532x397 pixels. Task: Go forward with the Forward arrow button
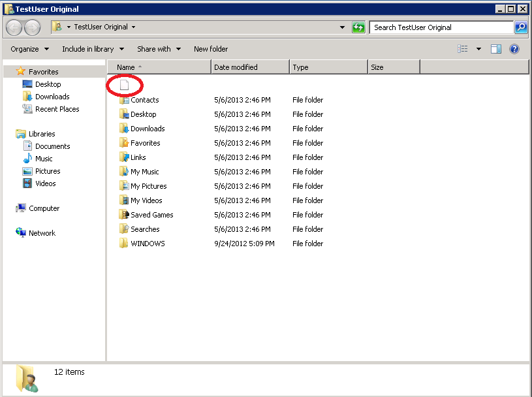(x=33, y=27)
